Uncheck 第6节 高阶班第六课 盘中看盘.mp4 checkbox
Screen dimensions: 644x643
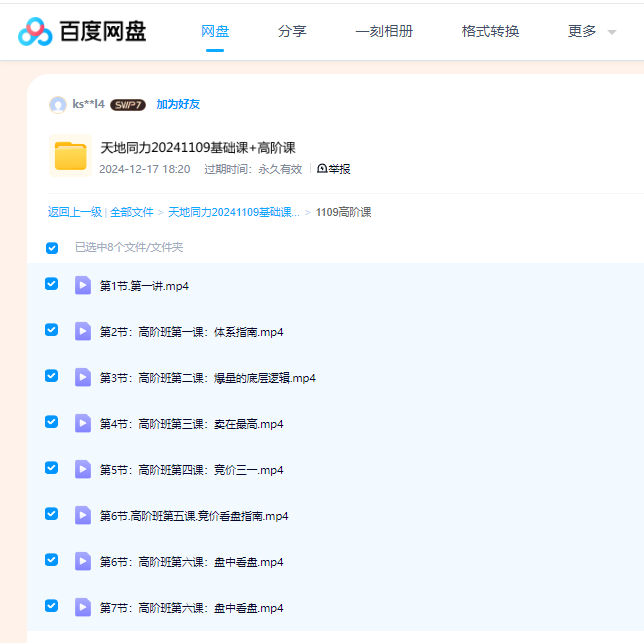(x=51, y=560)
